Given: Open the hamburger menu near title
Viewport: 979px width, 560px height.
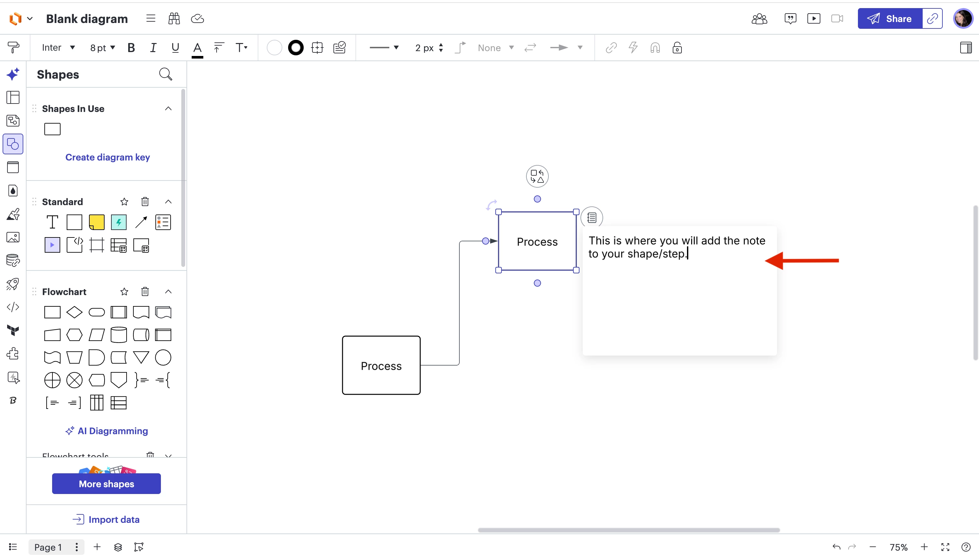Looking at the screenshot, I should pos(151,18).
